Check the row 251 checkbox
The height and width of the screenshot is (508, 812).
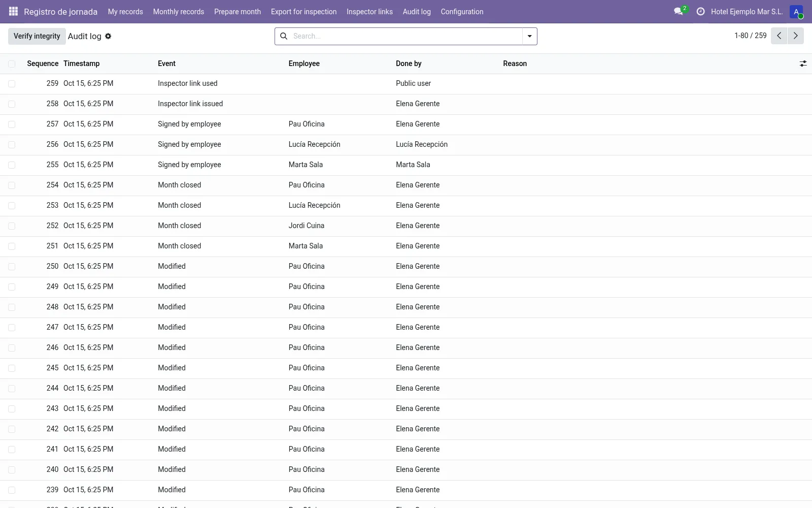12,246
